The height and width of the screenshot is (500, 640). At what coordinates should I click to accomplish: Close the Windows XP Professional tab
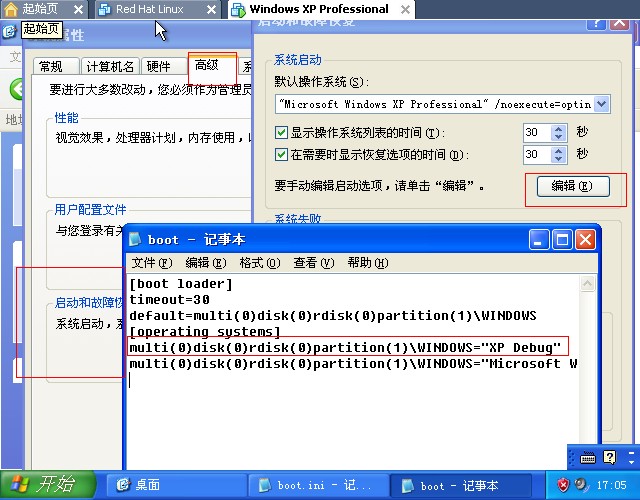tap(405, 9)
